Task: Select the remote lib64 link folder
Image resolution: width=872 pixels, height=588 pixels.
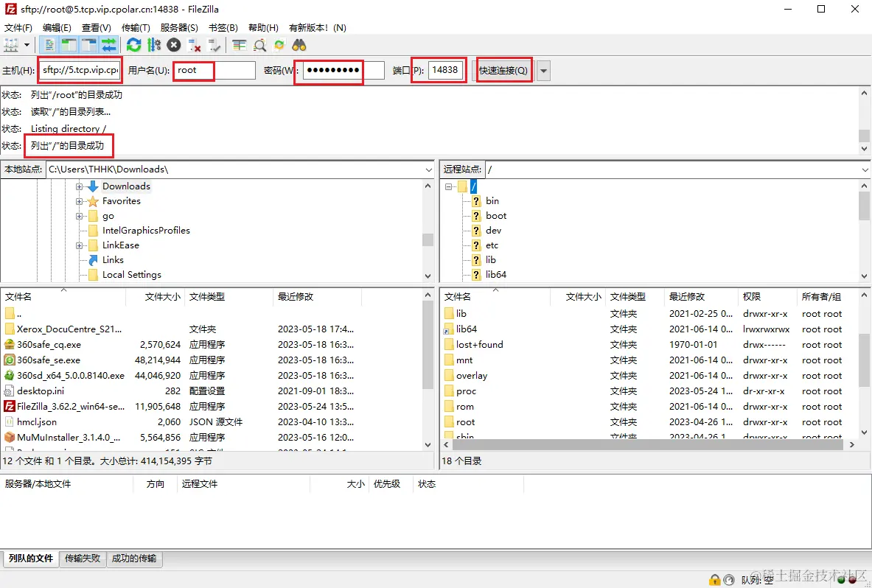Action: pos(467,329)
